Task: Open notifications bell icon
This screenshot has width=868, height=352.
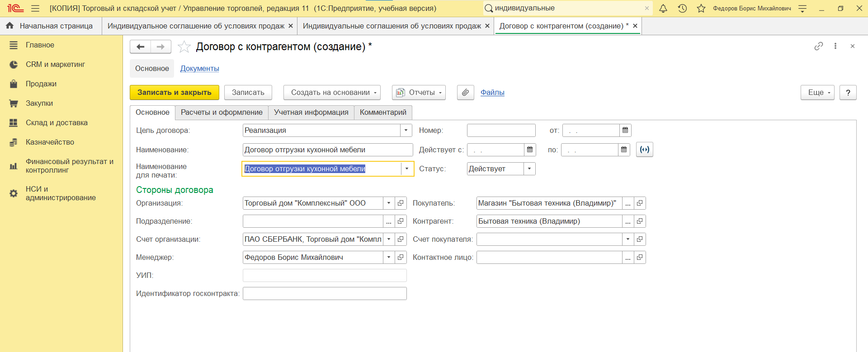Action: point(663,8)
